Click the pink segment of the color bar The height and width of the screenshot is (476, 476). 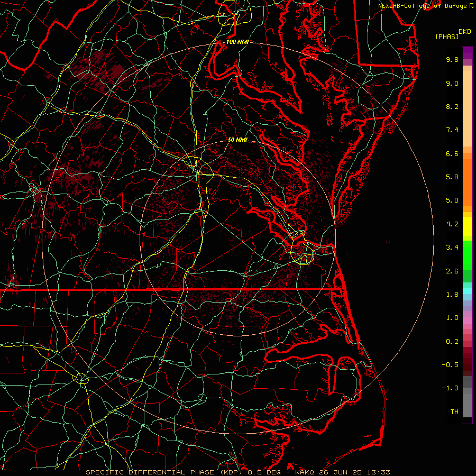[x=467, y=321]
